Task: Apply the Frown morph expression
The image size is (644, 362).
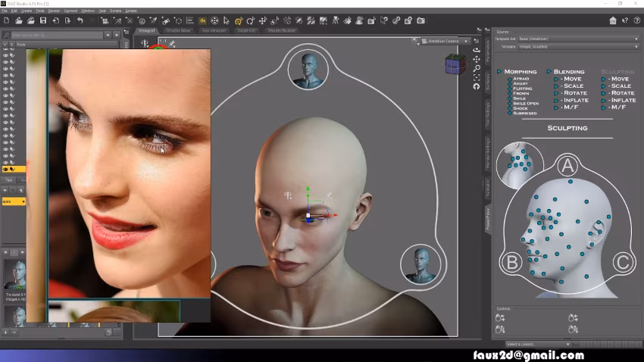Action: click(521, 94)
